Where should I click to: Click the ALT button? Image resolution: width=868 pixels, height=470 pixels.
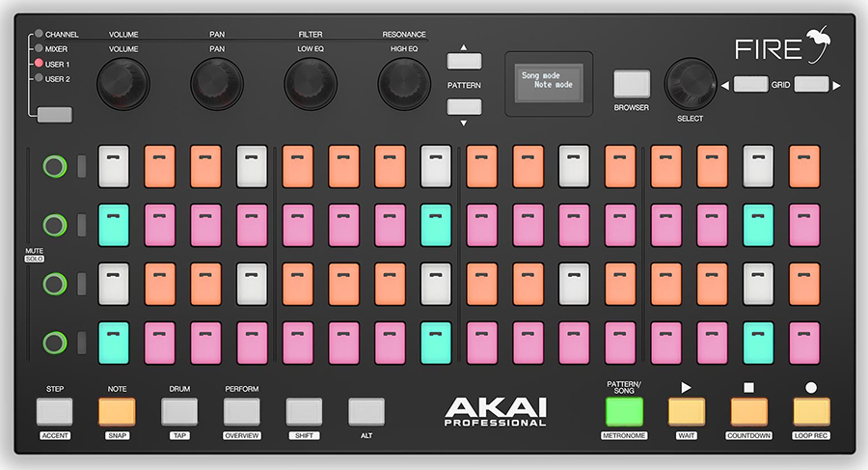[x=366, y=412]
